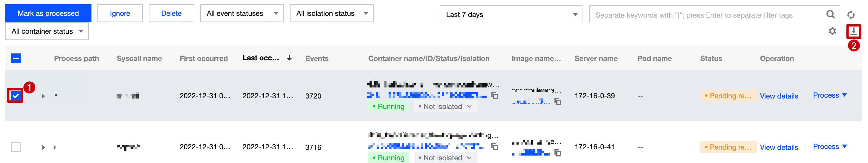Focus the keyword search filter field
Viewport: 868px width, 163px height.
[x=704, y=15]
